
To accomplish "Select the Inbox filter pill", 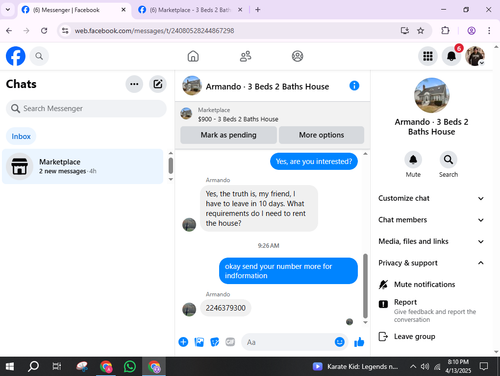I will [x=21, y=136].
